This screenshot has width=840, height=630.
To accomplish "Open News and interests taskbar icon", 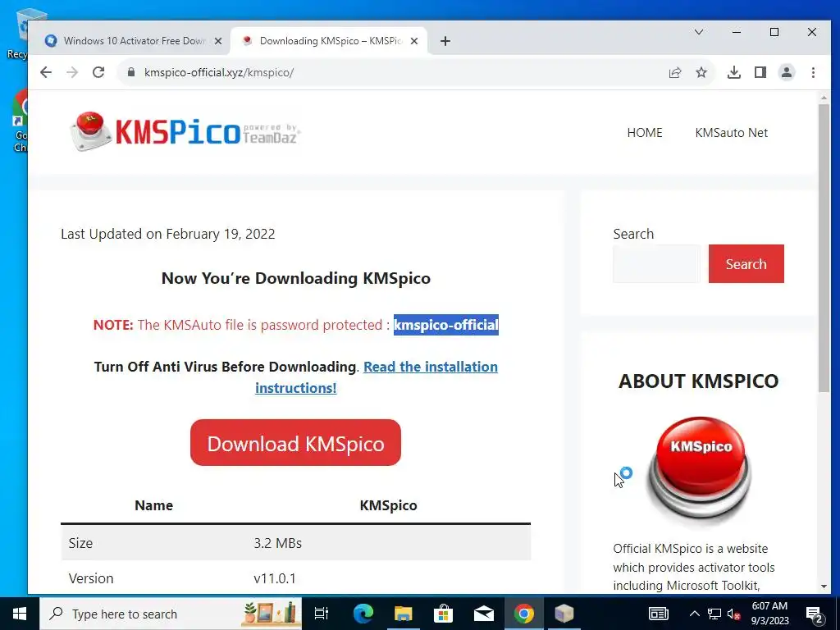I will (659, 614).
